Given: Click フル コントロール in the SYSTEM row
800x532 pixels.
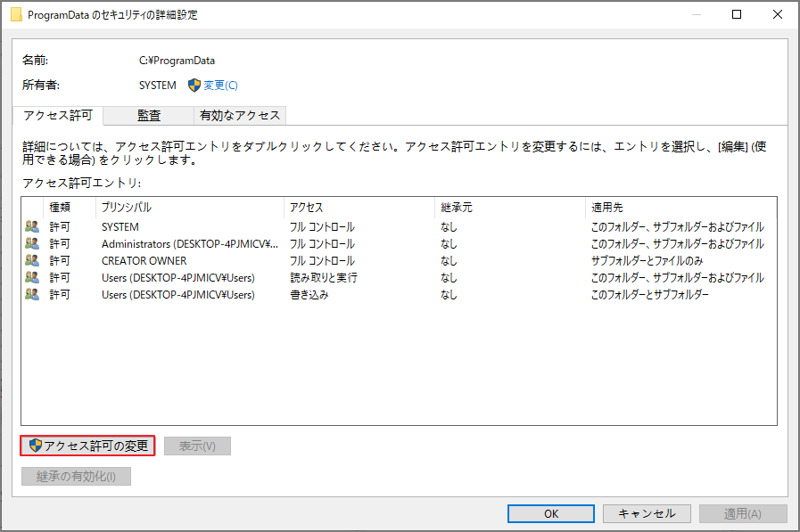Looking at the screenshot, I should click(322, 226).
